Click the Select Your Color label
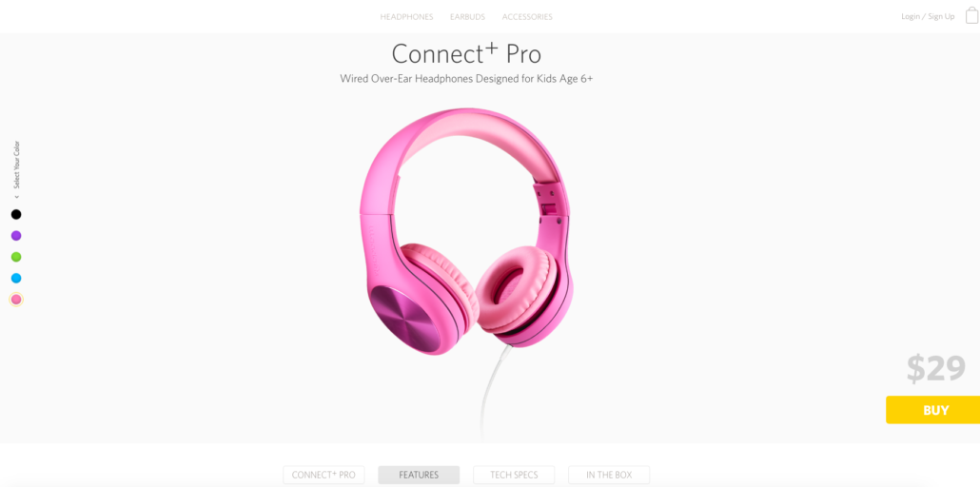 [x=17, y=165]
